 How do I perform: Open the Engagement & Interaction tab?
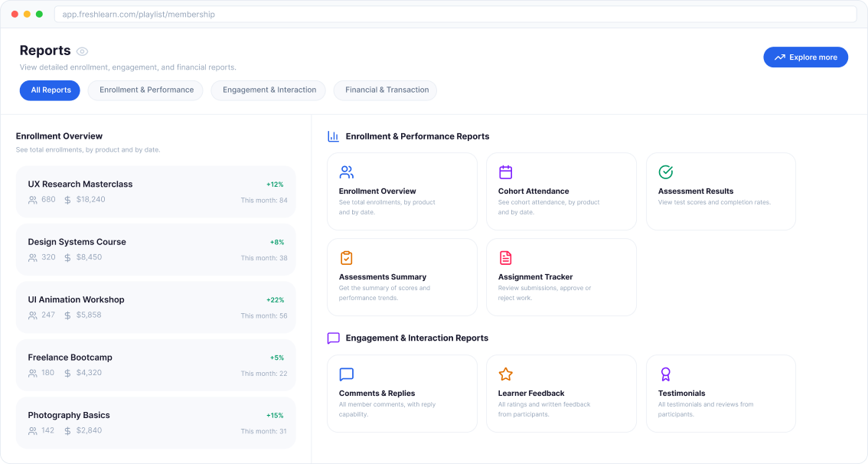coord(269,90)
